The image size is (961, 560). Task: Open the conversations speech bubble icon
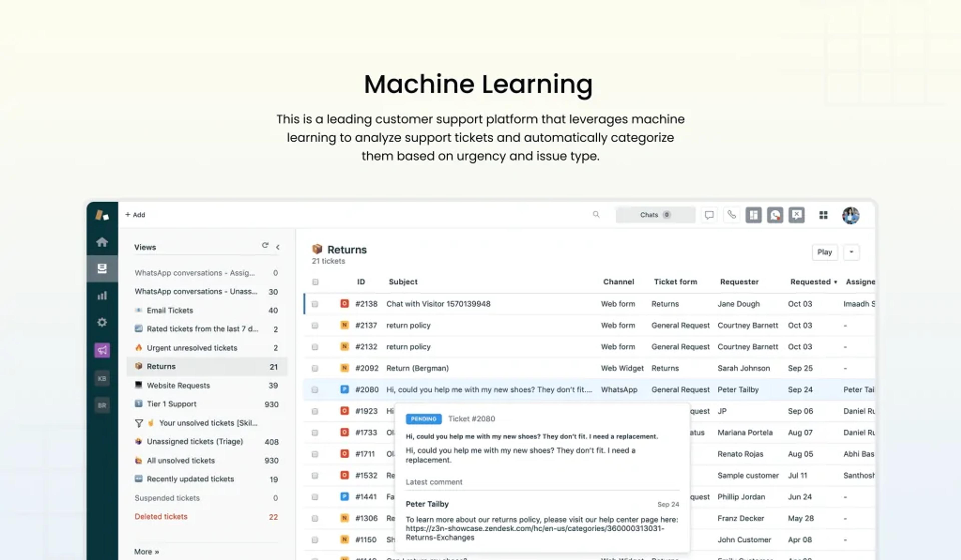709,215
